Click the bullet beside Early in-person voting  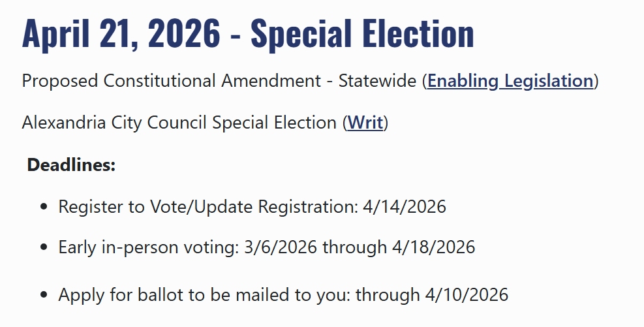pyautogui.click(x=44, y=247)
